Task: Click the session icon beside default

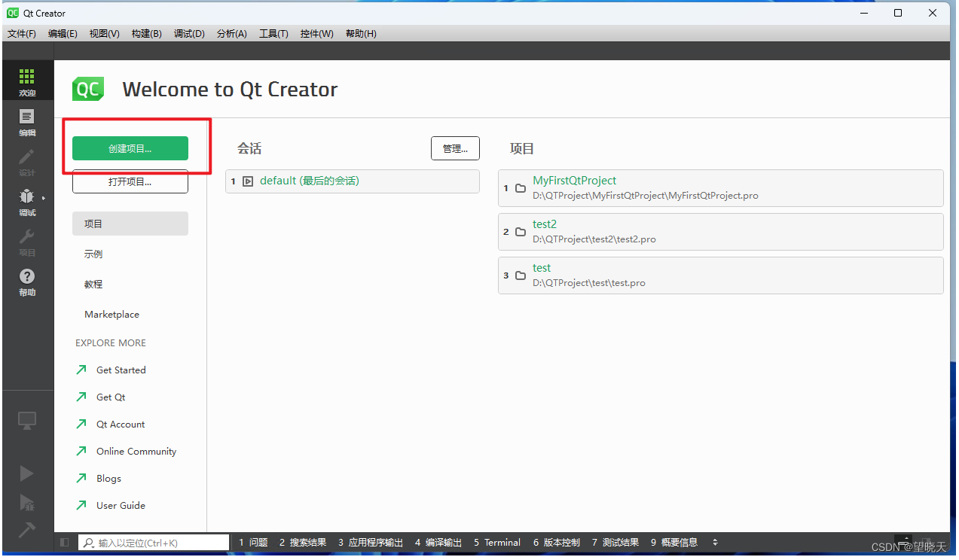Action: tap(248, 181)
